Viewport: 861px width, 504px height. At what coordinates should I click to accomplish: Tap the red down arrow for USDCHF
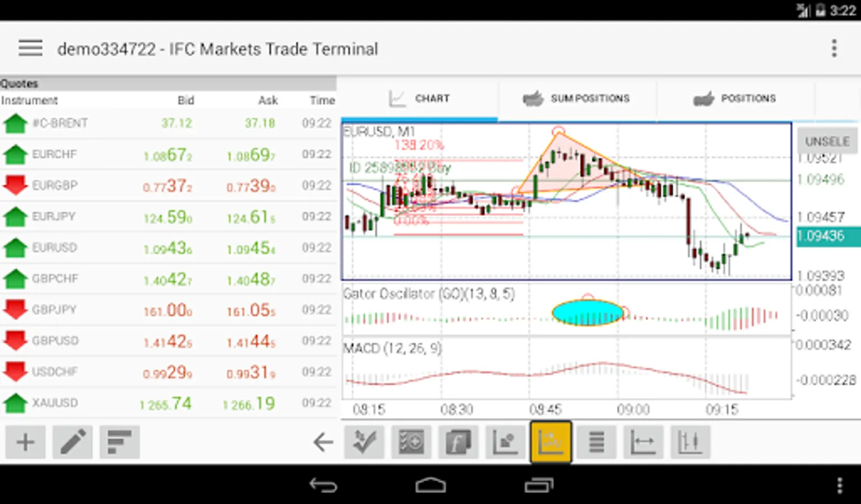coord(15,371)
